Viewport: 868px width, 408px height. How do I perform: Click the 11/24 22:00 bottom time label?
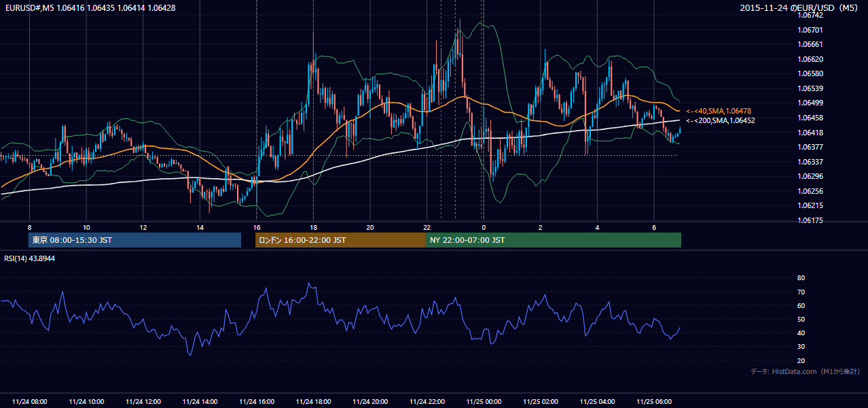(427, 402)
